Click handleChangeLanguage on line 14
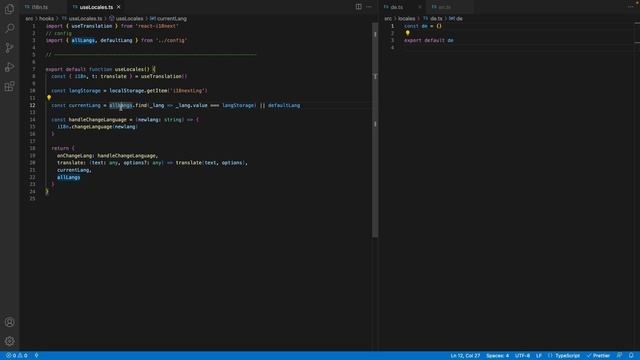 (x=98, y=120)
